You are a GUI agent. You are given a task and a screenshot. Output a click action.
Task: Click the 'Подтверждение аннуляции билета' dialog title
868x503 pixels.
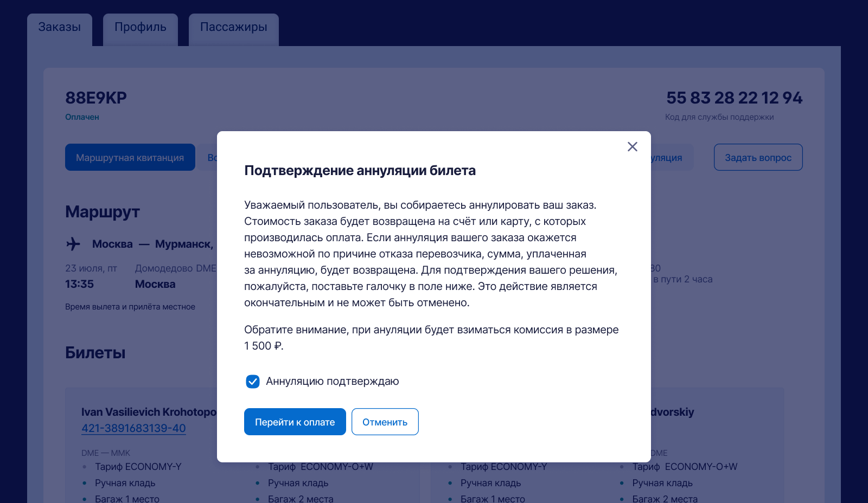360,170
